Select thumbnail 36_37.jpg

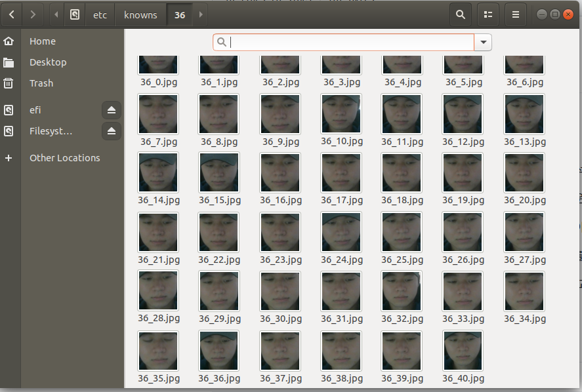(x=280, y=351)
